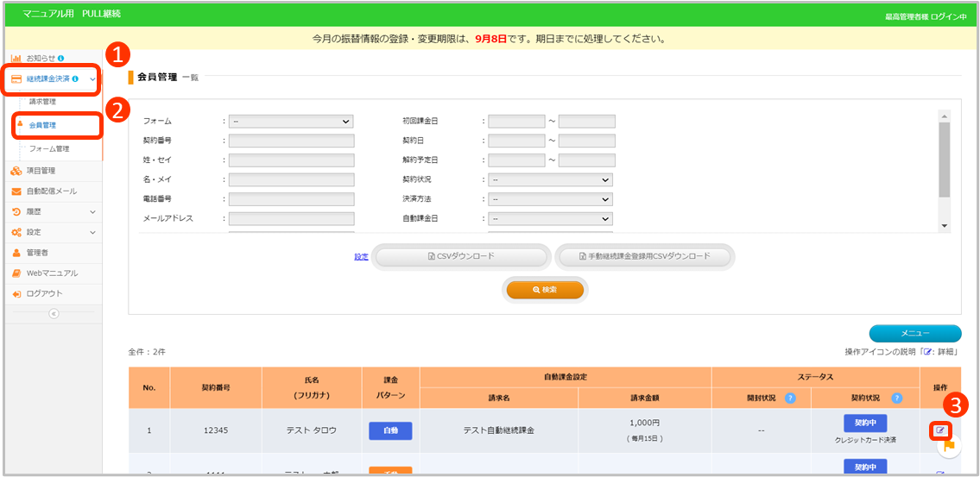Screen dimensions: 980x477
Task: Collapse sidebar with the double-arrow icon
Action: 53,314
